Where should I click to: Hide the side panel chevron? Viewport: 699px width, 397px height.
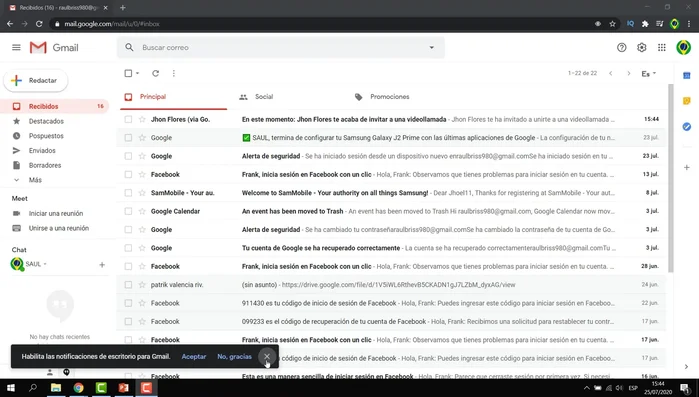[x=687, y=367]
